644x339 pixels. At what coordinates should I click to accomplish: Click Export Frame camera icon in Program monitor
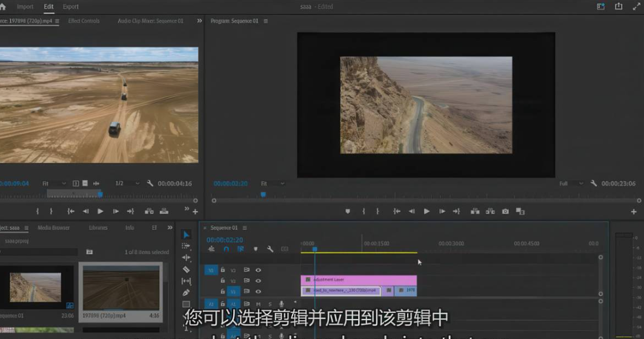click(x=505, y=212)
